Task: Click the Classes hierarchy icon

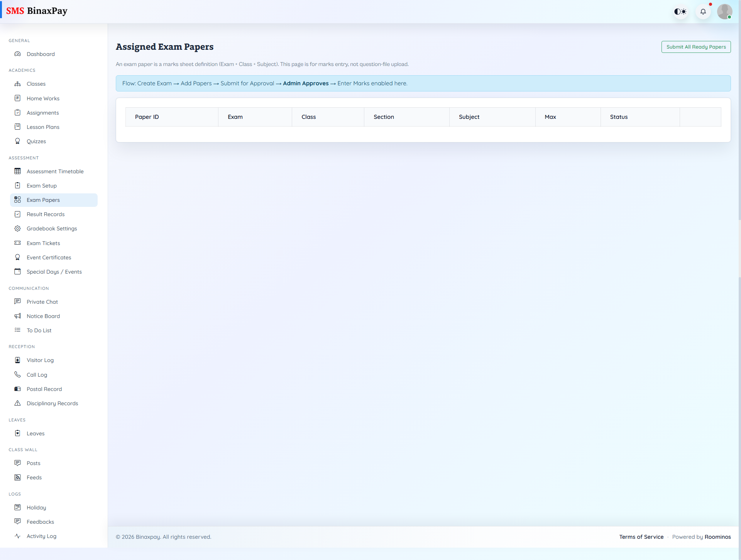Action: pyautogui.click(x=17, y=84)
